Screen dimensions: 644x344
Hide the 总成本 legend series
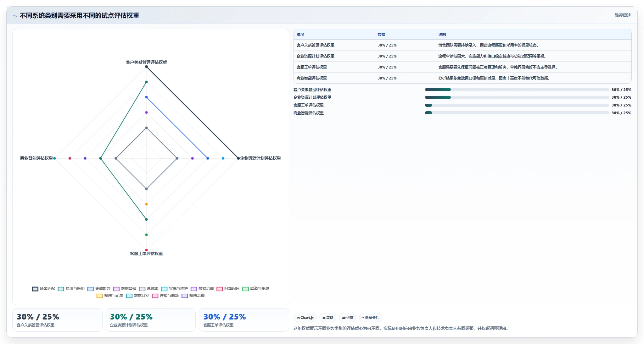coord(148,289)
